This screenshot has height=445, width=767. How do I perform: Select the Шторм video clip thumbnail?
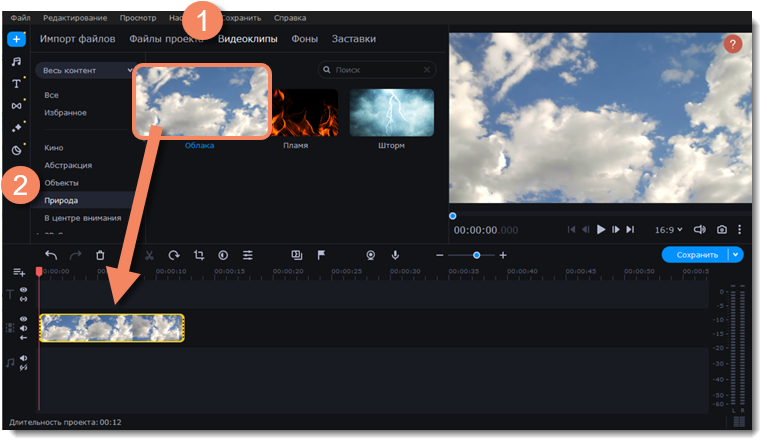click(391, 112)
